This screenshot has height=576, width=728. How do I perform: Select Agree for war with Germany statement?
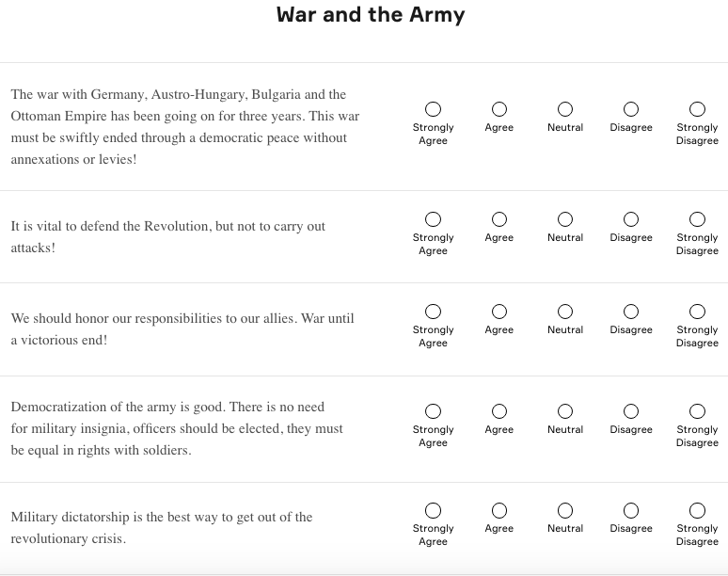pyautogui.click(x=499, y=109)
